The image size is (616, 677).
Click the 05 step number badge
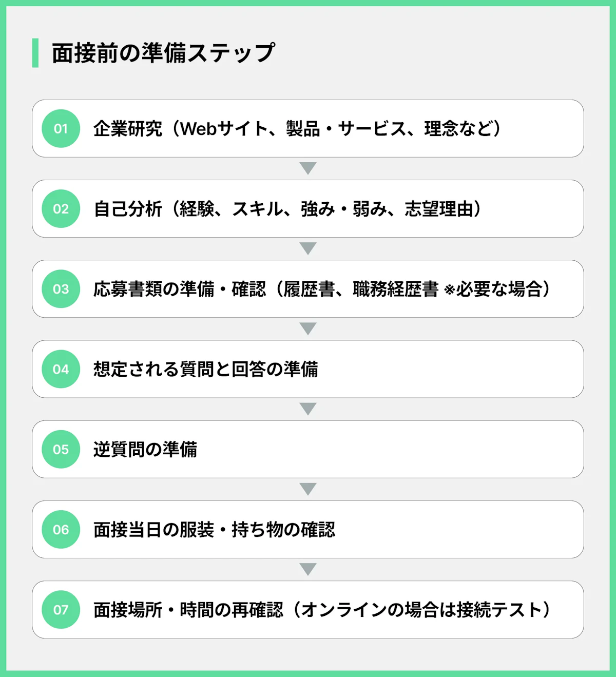click(61, 449)
